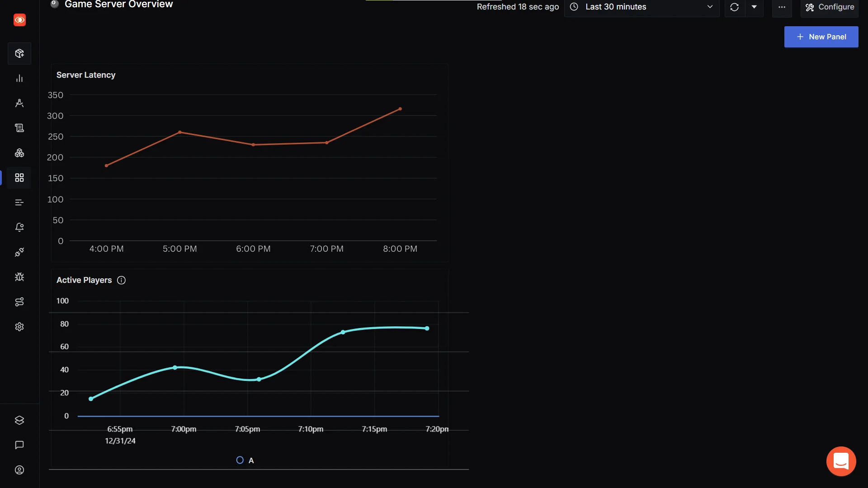Toggle the Active Players info icon
Screen dimensions: 868x488
(x=121, y=280)
